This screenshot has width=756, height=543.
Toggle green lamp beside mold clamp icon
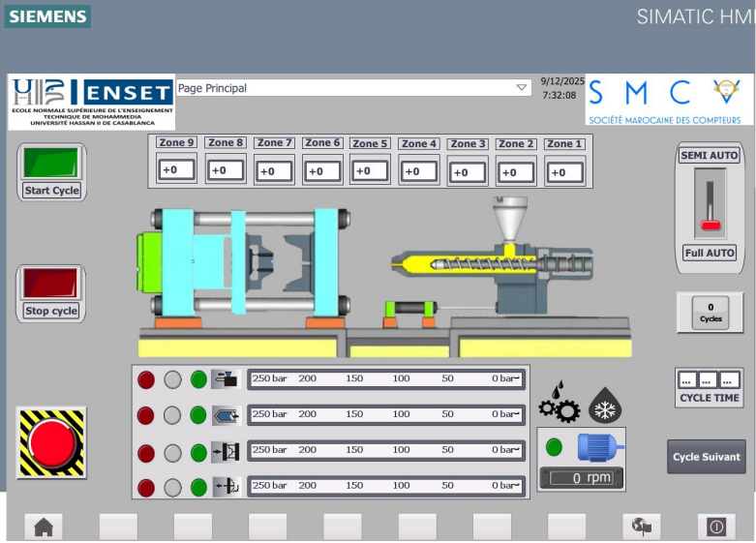[198, 453]
